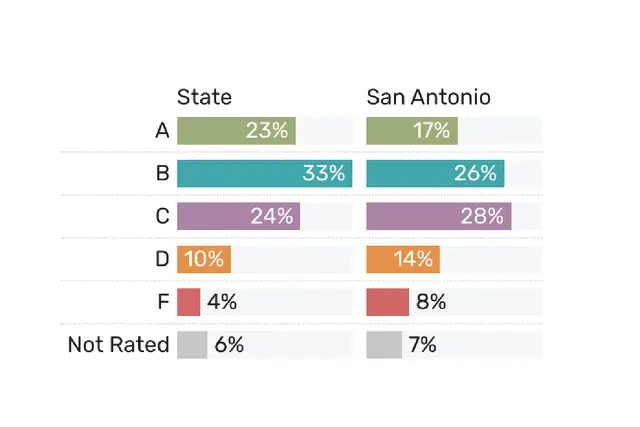The height and width of the screenshot is (427, 640).
Task: Click the F rating row label
Action: coord(163,302)
